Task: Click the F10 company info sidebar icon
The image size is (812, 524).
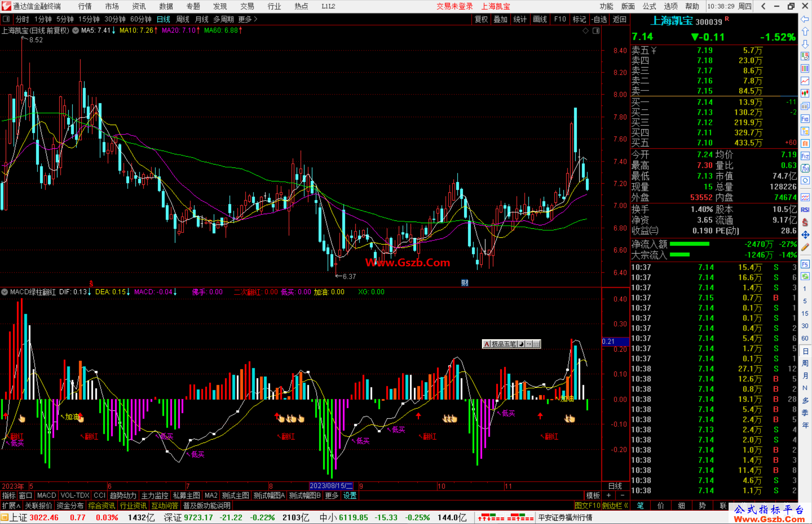Action: [805, 119]
